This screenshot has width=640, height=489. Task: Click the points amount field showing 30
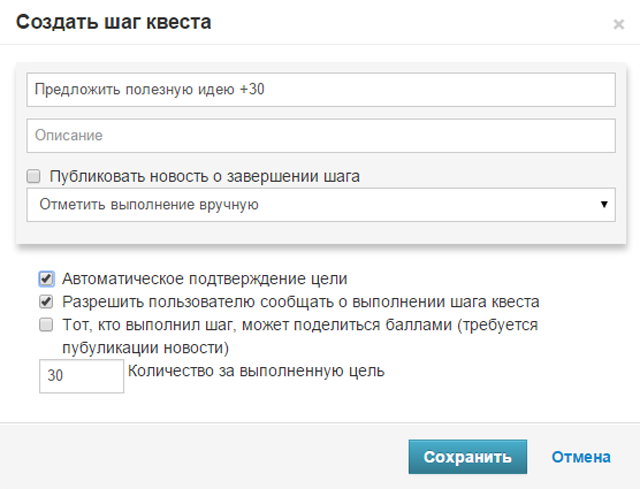pyautogui.click(x=82, y=376)
